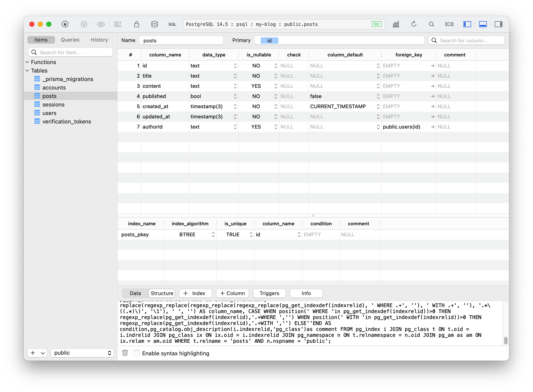The image size is (533, 392).
Task: Toggle the left sidebar panel
Action: click(467, 24)
